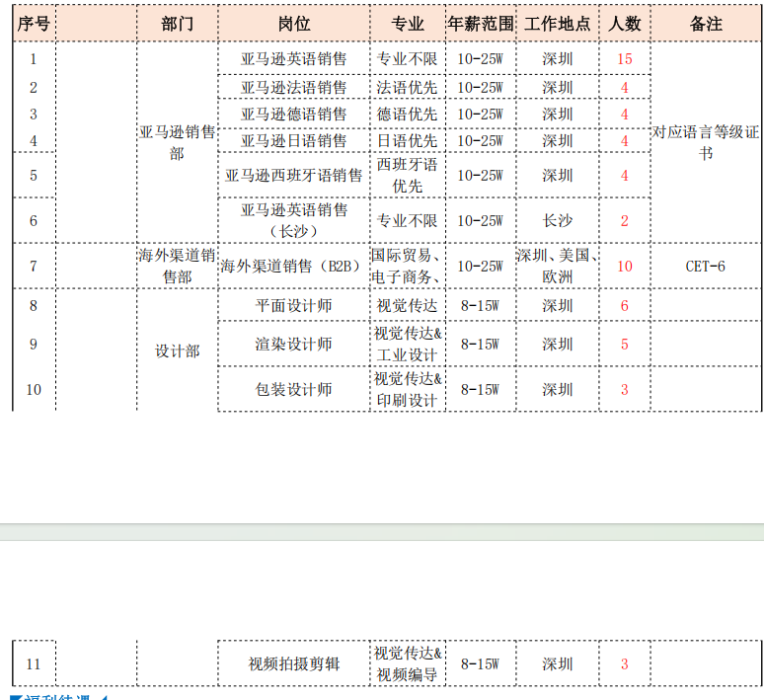Image resolution: width=764 pixels, height=700 pixels.
Task: Click the 亚马逊日语销售 position cell
Action: pyautogui.click(x=294, y=141)
